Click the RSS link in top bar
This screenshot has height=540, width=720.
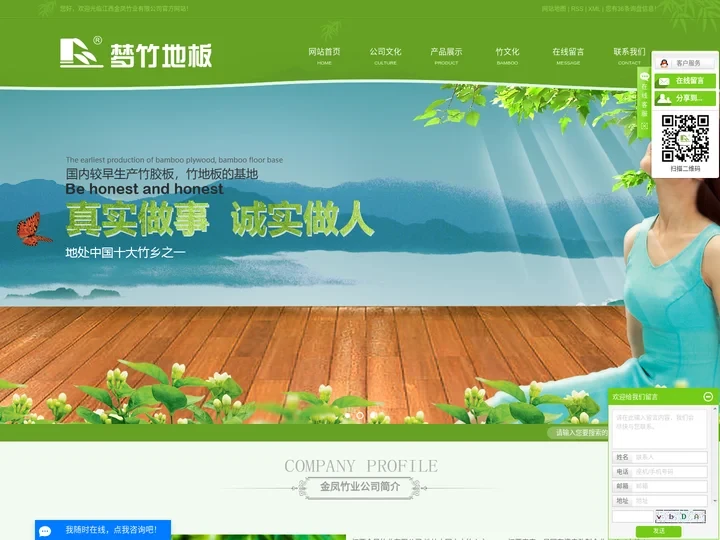577,8
